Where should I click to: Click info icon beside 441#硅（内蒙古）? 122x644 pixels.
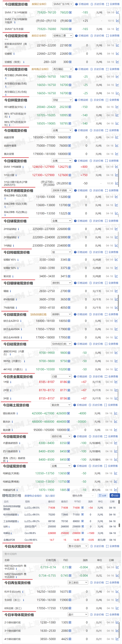pyautogui.click(x=26, y=369)
